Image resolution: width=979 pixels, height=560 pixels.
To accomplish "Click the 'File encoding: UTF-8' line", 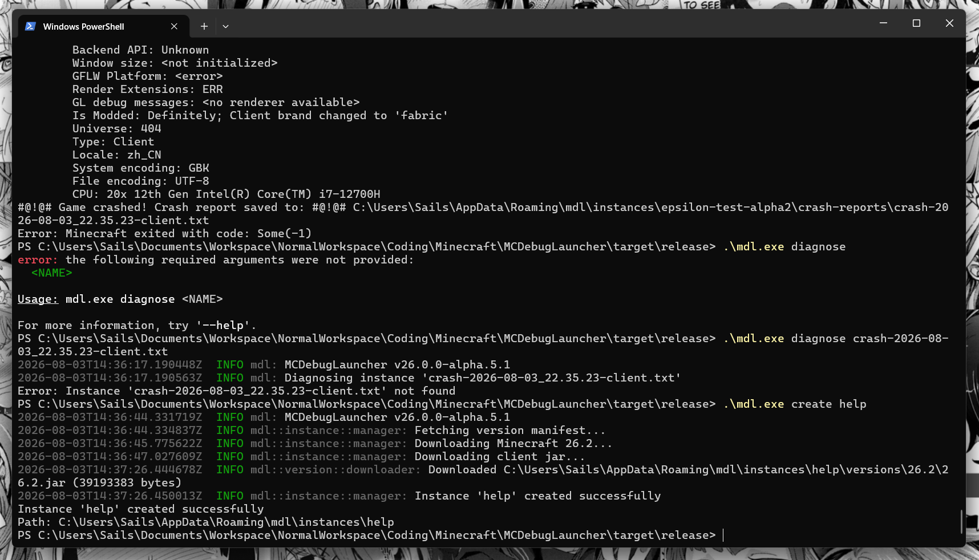I will coord(140,181).
